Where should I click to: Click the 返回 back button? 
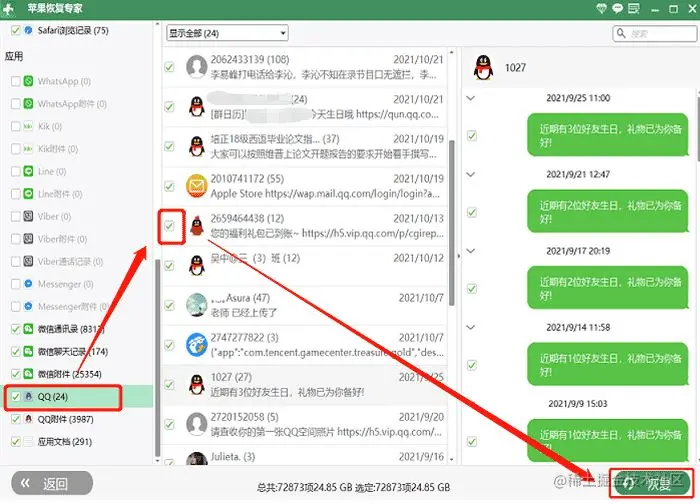(x=52, y=483)
